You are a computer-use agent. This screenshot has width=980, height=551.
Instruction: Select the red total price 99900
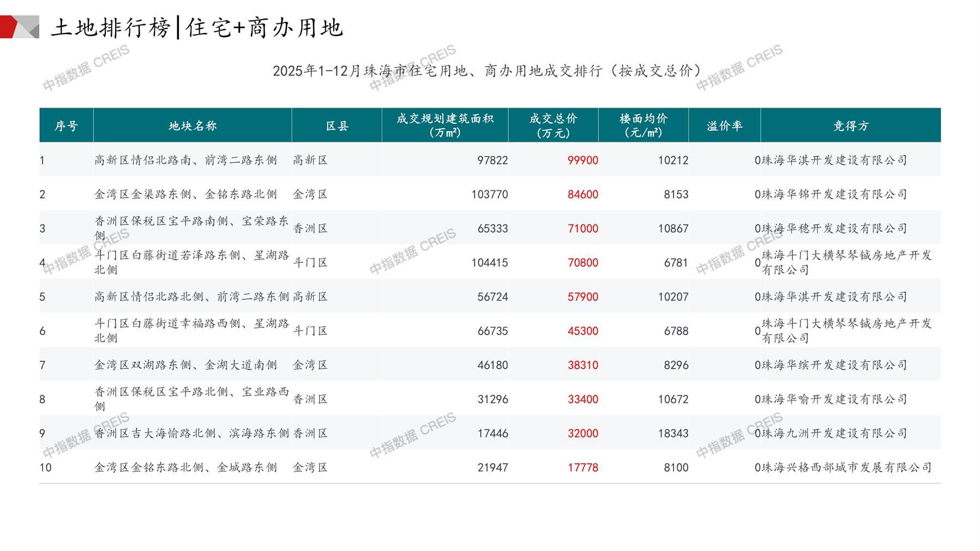(582, 160)
